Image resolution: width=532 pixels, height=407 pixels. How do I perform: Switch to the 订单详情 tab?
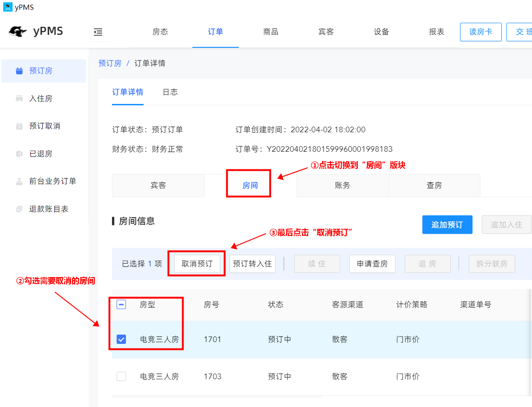click(x=128, y=92)
